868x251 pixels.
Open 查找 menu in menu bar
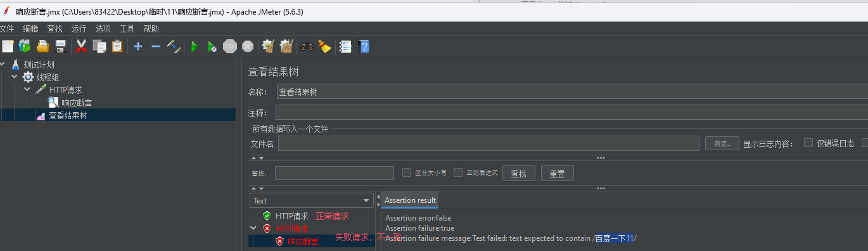point(54,29)
